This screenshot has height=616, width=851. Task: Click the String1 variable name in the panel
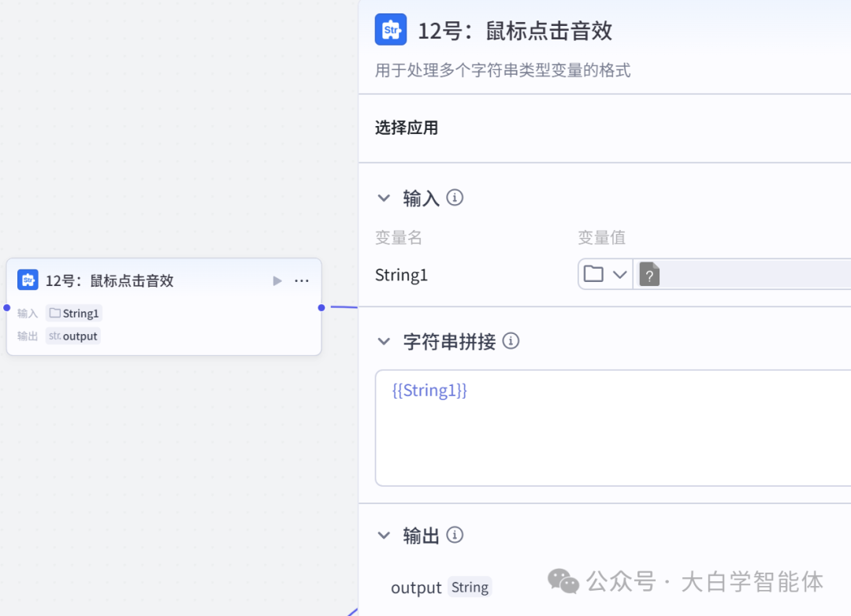402,275
